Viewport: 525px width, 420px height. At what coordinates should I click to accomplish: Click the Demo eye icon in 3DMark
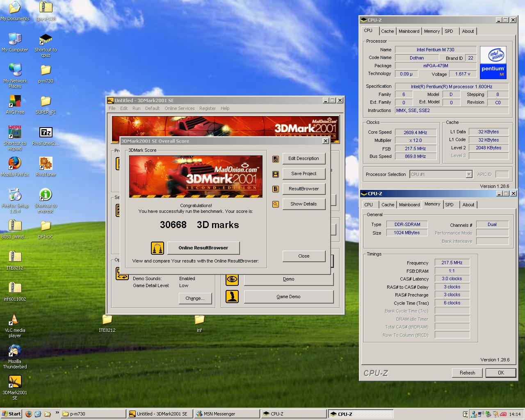click(x=232, y=279)
